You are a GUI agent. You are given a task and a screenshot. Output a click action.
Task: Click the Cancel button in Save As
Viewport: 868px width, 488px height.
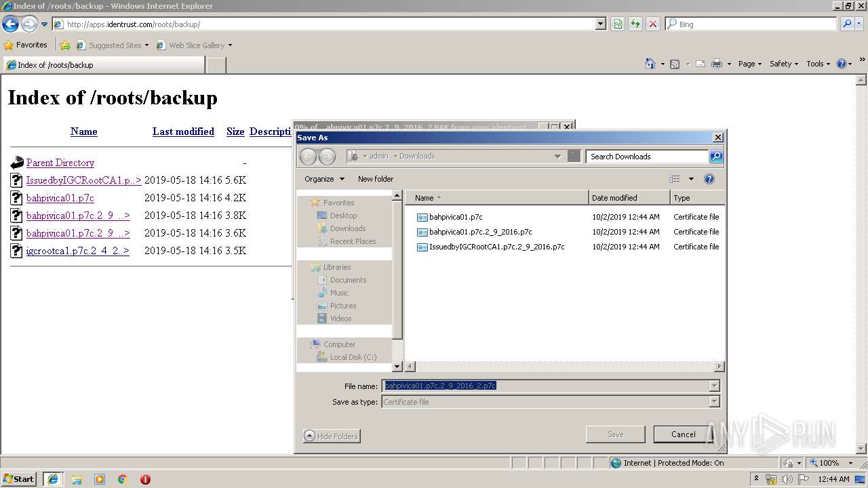click(683, 434)
